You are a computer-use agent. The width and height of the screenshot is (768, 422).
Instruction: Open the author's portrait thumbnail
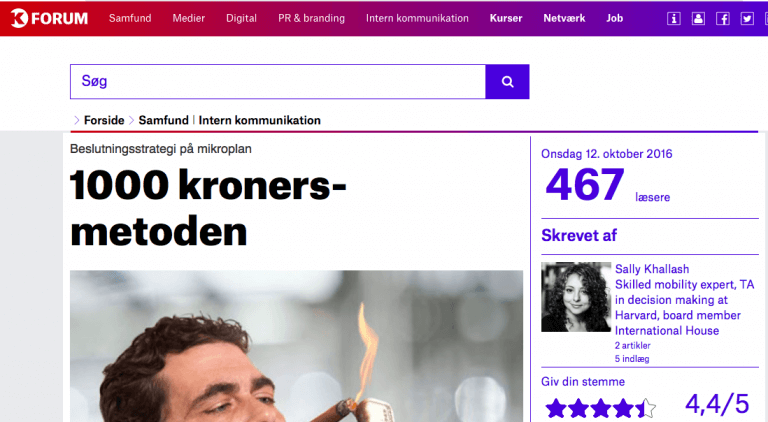point(576,297)
